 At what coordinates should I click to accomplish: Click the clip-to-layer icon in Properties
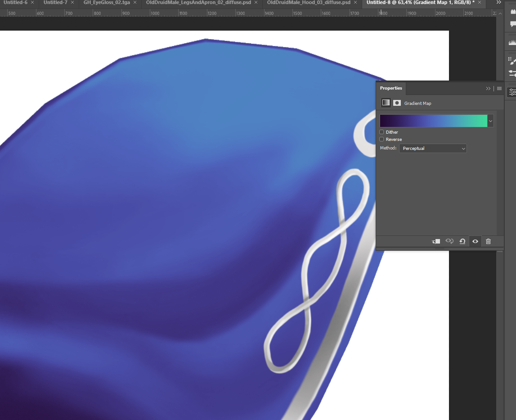coord(435,241)
